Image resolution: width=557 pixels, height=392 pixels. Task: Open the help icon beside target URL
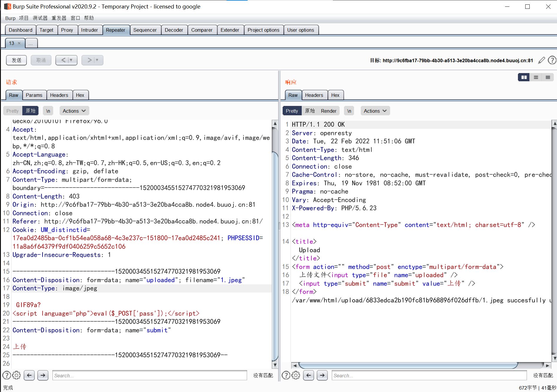[x=552, y=60]
